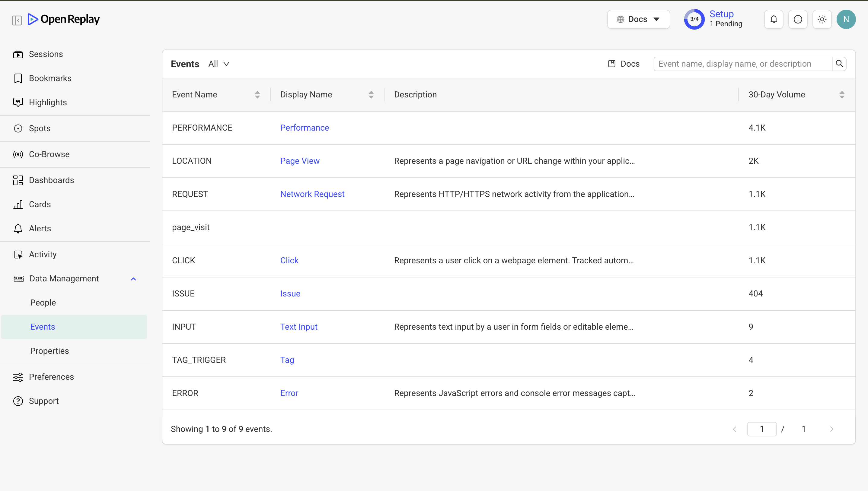
Task: Go to next page arrow
Action: point(831,429)
